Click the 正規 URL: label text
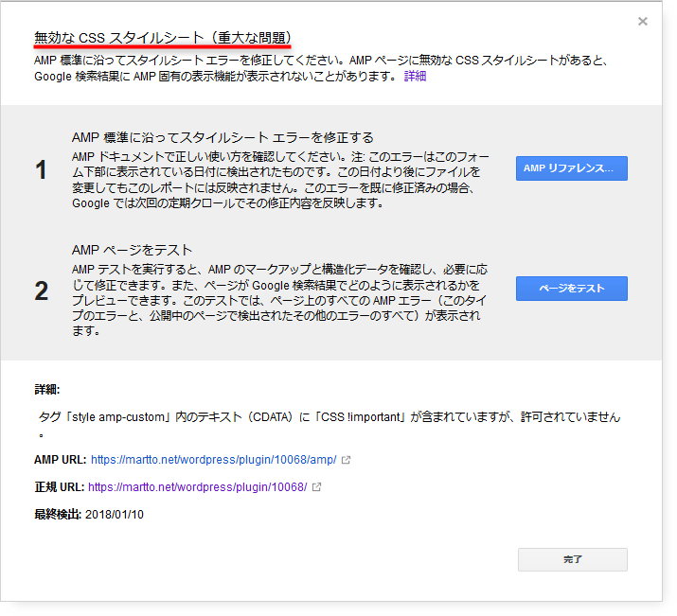This screenshot has height=616, width=677. click(59, 487)
